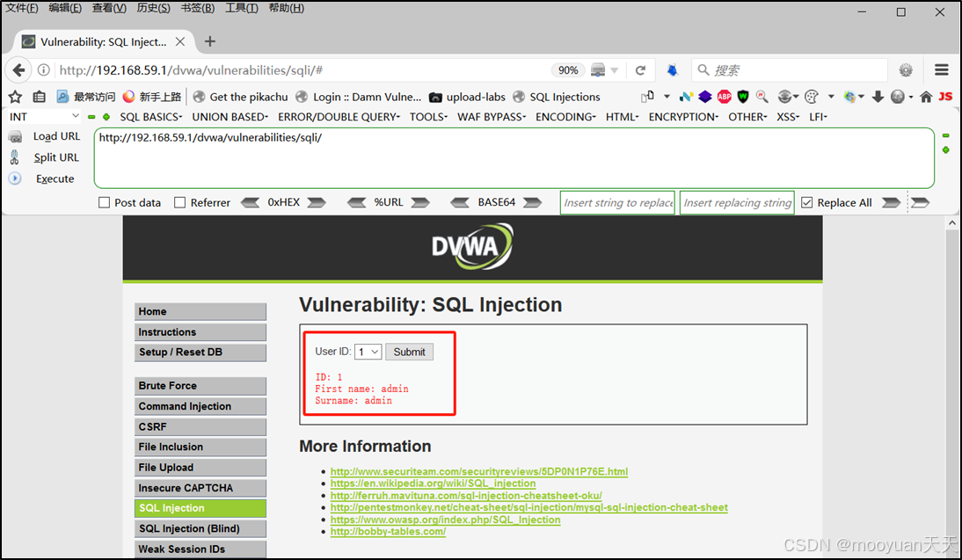Click the blue extension icon left of search box
The width and height of the screenshot is (962, 560).
(673, 70)
